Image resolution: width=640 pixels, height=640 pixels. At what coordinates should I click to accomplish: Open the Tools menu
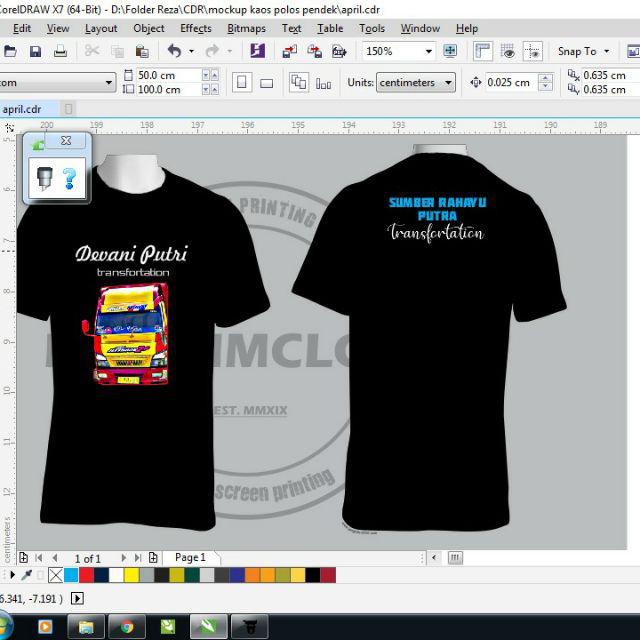click(372, 28)
